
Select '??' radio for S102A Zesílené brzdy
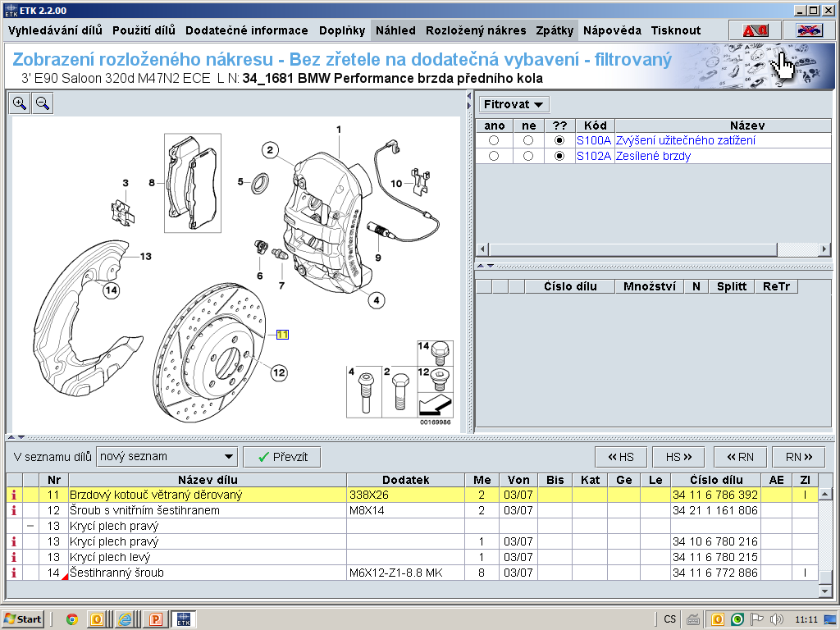(559, 156)
